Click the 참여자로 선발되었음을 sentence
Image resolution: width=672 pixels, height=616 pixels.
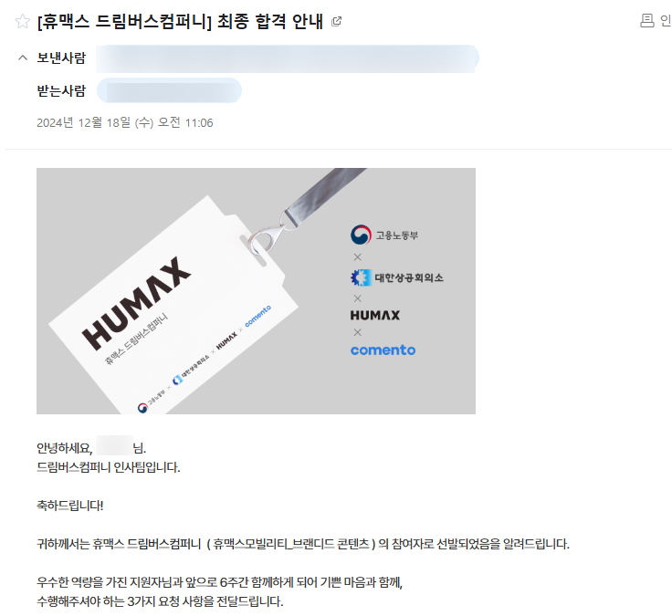303,544
